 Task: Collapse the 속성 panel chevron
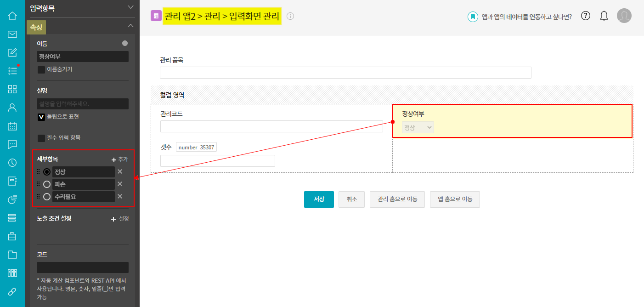click(x=130, y=26)
